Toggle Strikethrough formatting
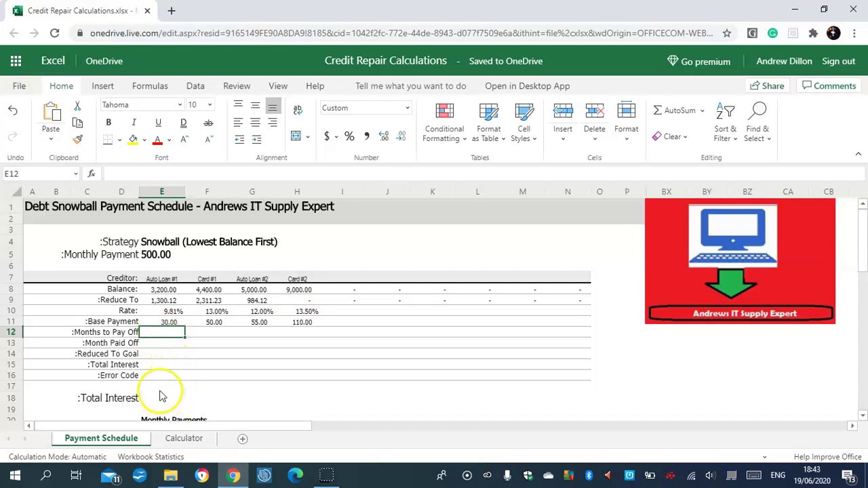Screen dimensions: 868x488 208,123
